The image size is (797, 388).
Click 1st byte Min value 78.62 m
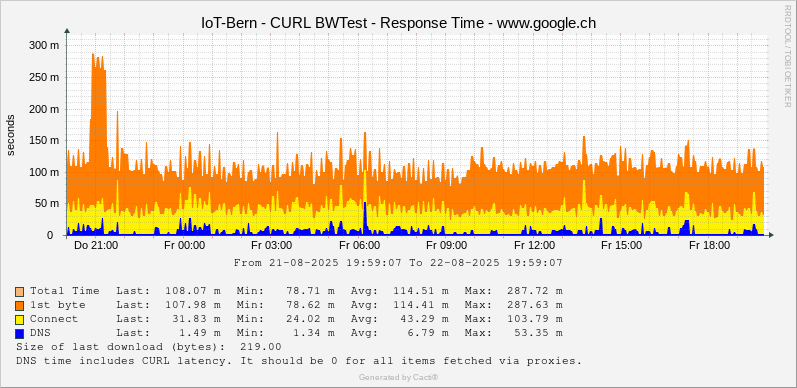pos(310,305)
